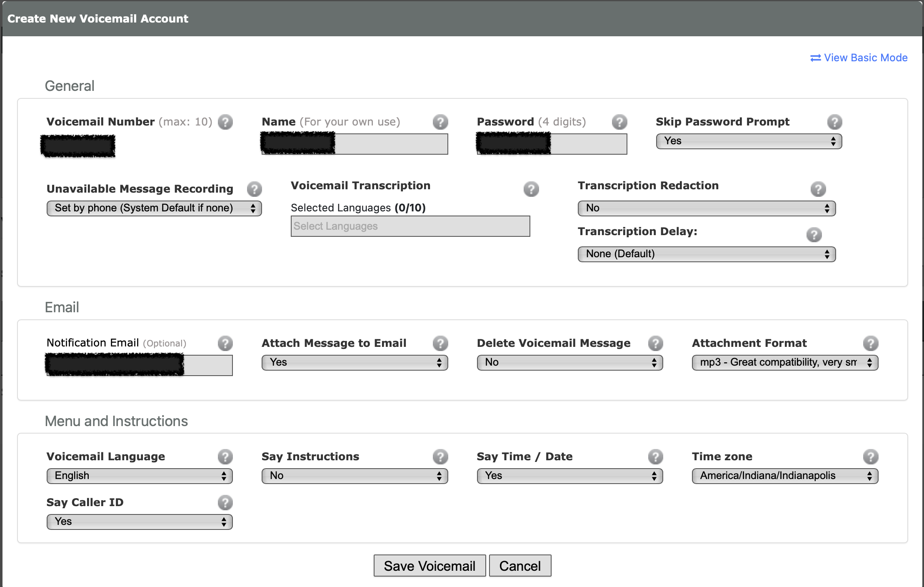The width and height of the screenshot is (924, 587).
Task: Click the Cancel button
Action: [520, 566]
